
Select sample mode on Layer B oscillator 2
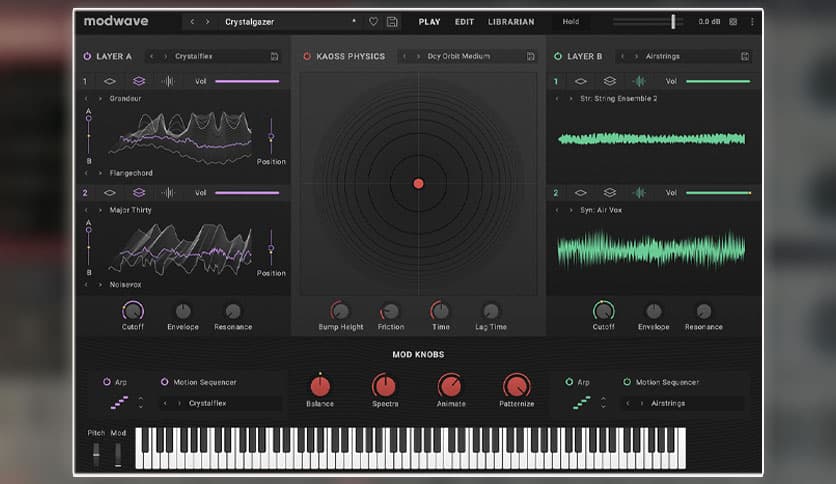coord(638,193)
